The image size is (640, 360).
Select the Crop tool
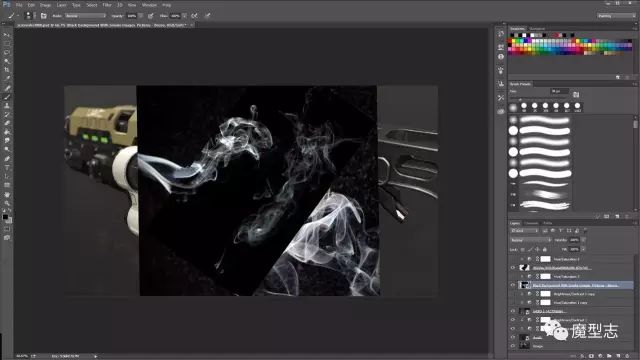coord(7,70)
